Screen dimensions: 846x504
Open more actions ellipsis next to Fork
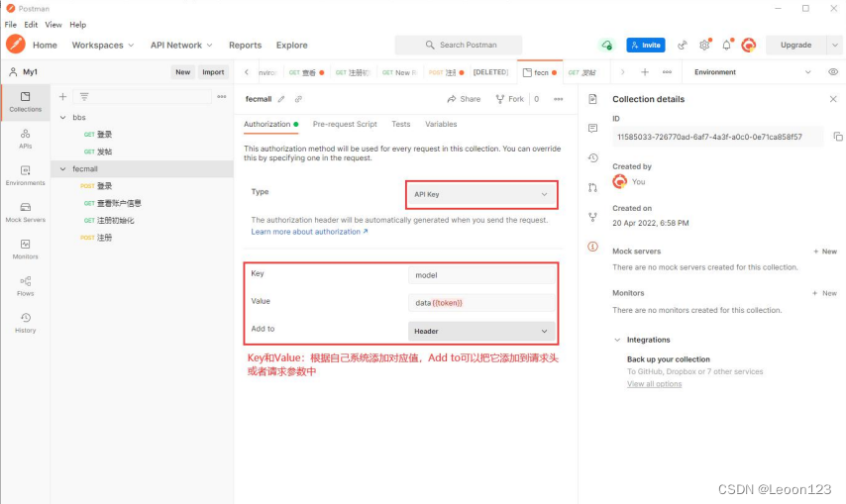point(559,99)
